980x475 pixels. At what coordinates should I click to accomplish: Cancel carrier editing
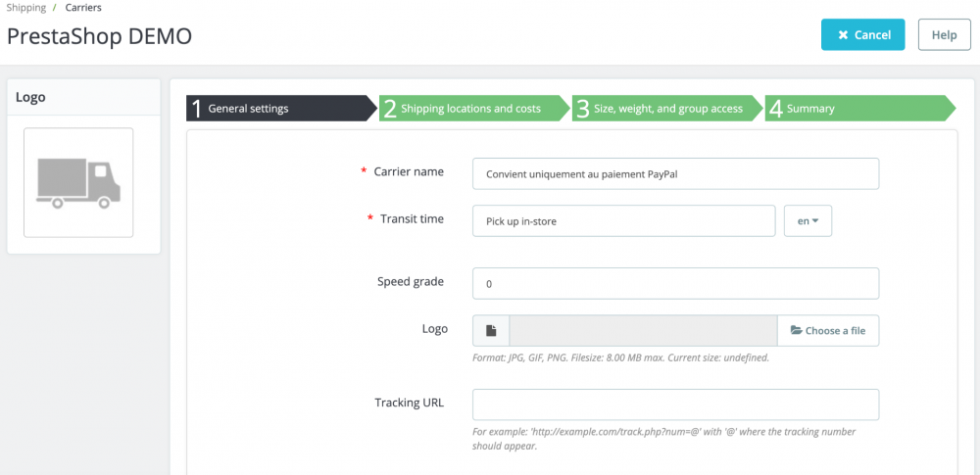[x=863, y=35]
